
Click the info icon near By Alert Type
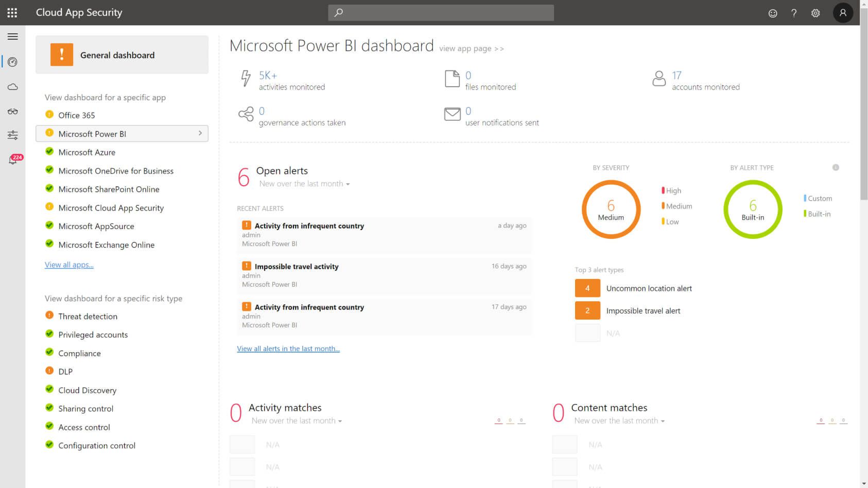tap(836, 167)
